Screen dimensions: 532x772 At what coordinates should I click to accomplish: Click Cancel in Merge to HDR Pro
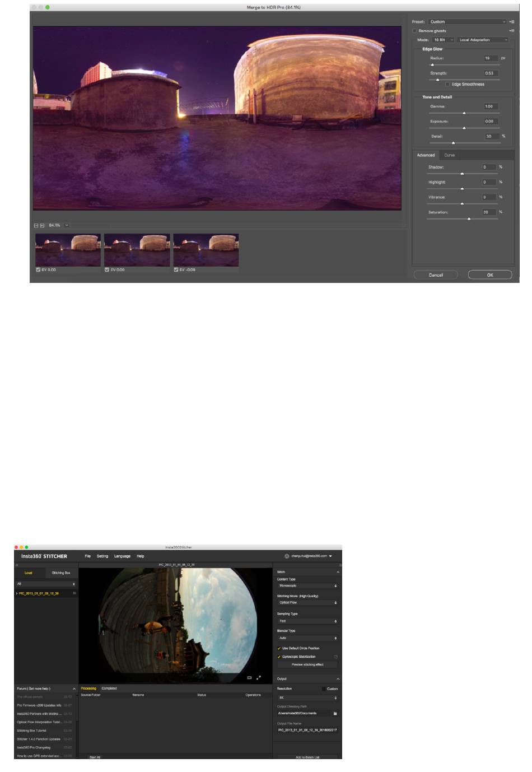pyautogui.click(x=436, y=275)
